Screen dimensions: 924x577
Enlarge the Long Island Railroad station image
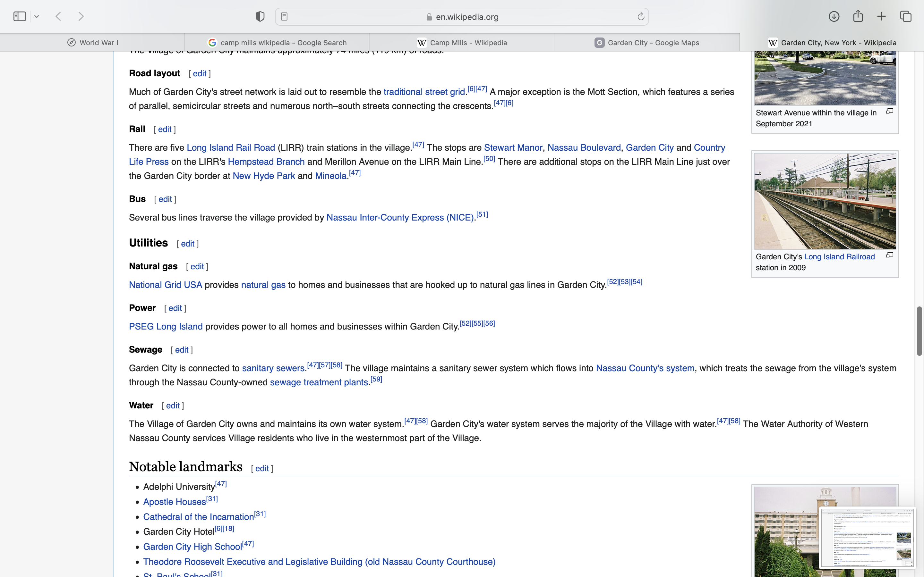point(890,255)
